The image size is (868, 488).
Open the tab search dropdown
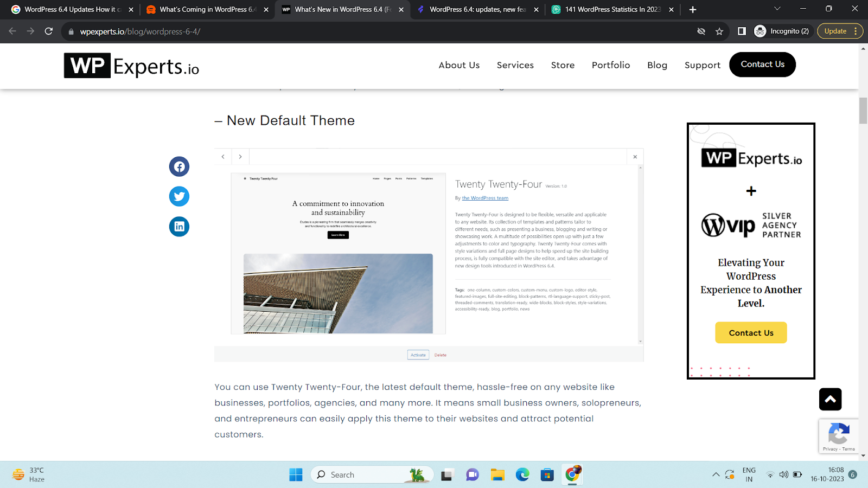777,9
